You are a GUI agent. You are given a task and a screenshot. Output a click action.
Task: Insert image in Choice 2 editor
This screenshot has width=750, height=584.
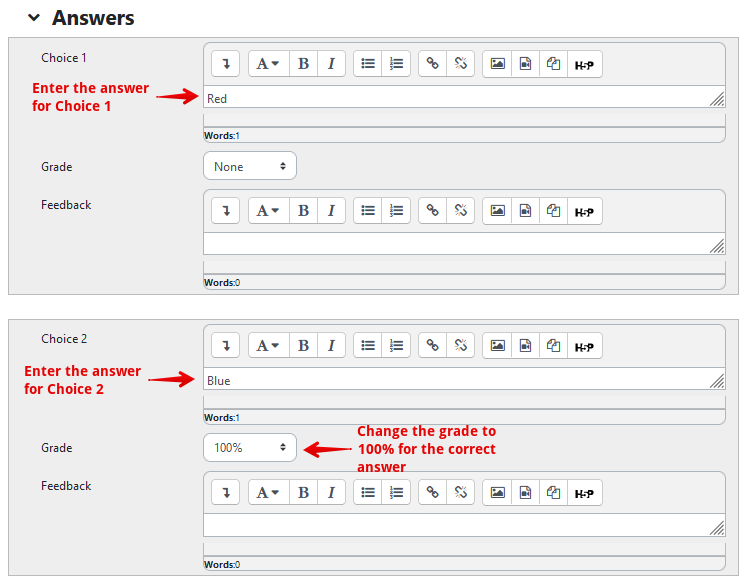[497, 345]
